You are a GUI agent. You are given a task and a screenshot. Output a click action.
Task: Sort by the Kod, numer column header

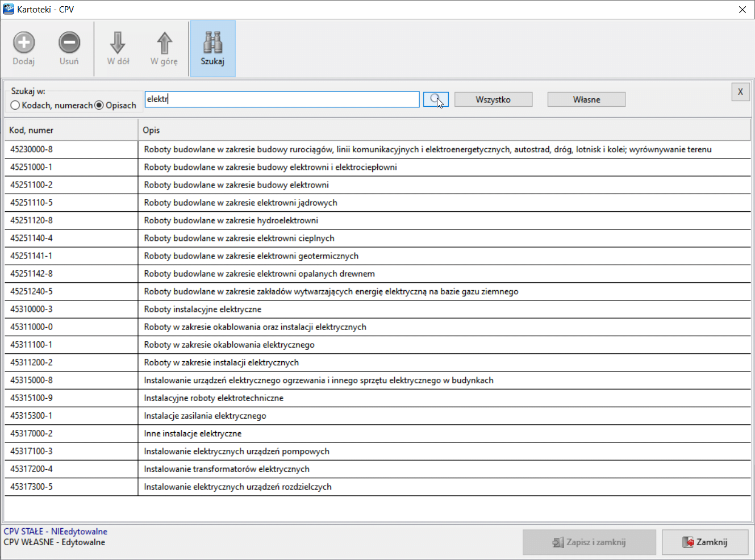point(71,130)
